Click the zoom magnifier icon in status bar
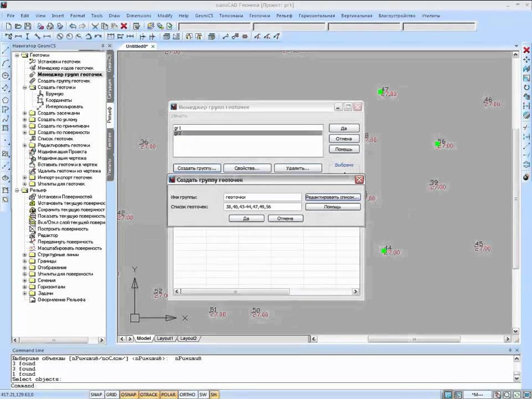Viewport: 532px width, 399px height. coord(507,395)
